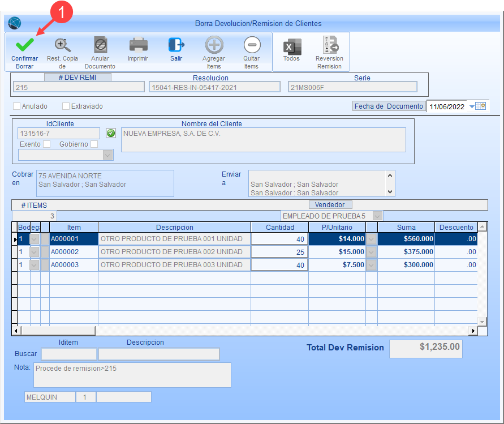The image size is (504, 424).
Task: Open dropdown below Exento and Gobierno
Action: coord(107,155)
